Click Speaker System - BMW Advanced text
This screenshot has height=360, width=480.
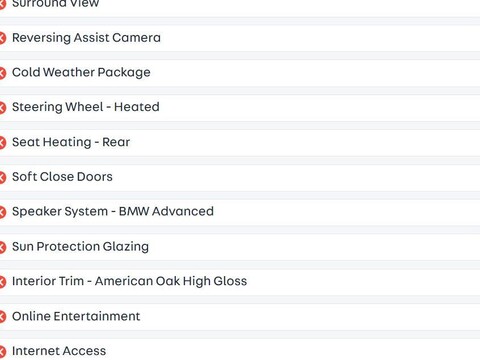[x=113, y=211]
